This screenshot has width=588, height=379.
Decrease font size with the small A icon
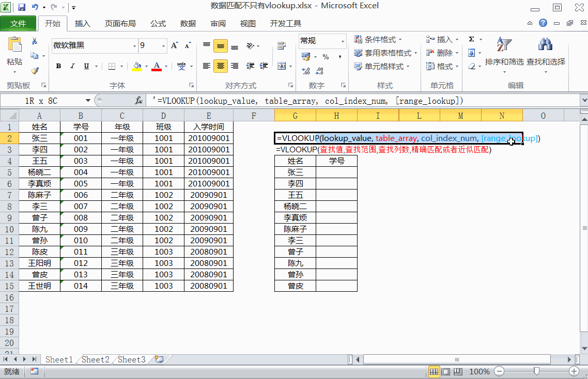tap(188, 45)
